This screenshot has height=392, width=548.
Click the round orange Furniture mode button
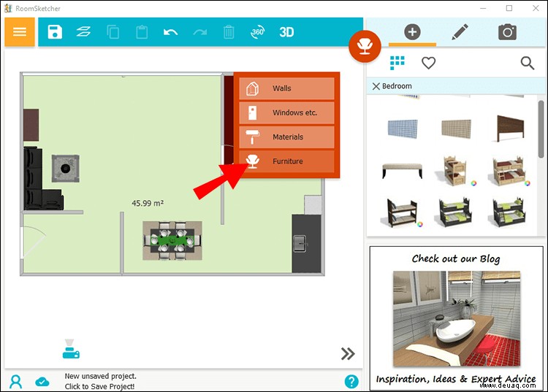pyautogui.click(x=365, y=46)
